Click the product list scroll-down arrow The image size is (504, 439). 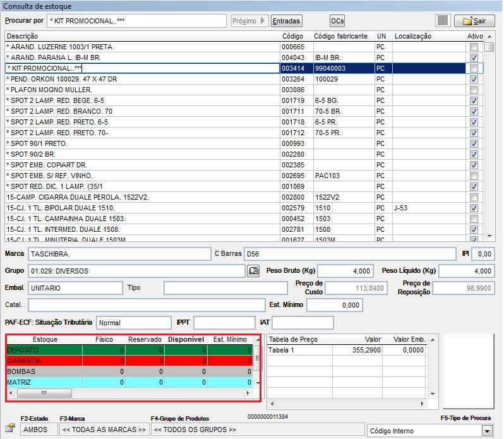pyautogui.click(x=489, y=236)
